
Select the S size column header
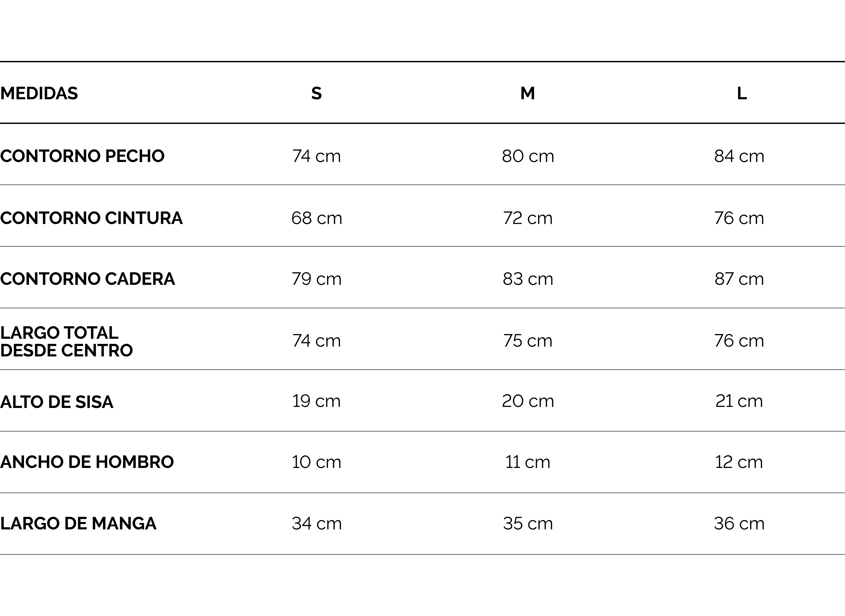[x=316, y=93]
